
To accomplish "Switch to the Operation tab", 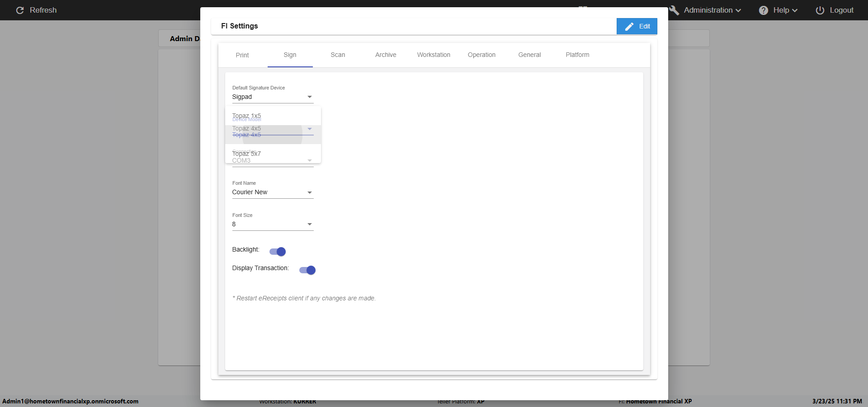I will pos(481,55).
